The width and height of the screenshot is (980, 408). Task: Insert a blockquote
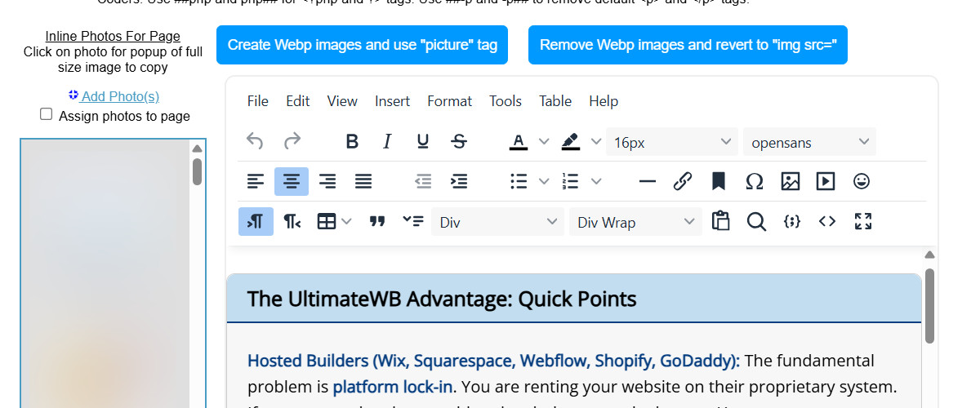pos(376,222)
